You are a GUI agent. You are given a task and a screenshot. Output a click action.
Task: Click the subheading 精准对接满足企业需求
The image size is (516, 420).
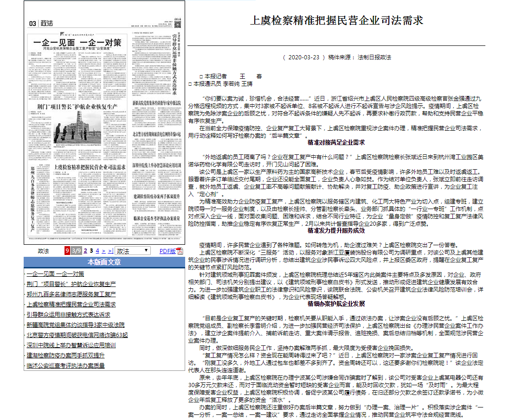point(336,143)
